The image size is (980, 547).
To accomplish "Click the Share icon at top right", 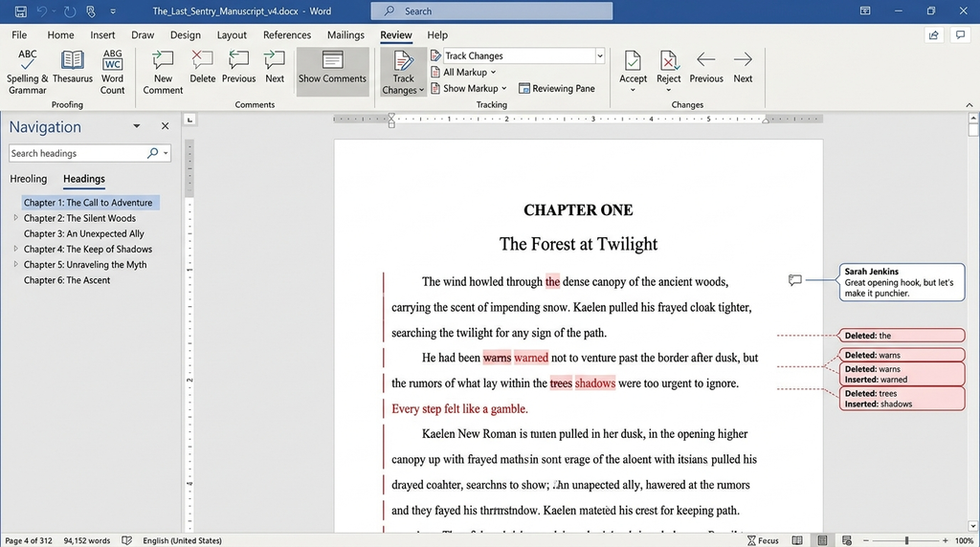I will [x=934, y=35].
